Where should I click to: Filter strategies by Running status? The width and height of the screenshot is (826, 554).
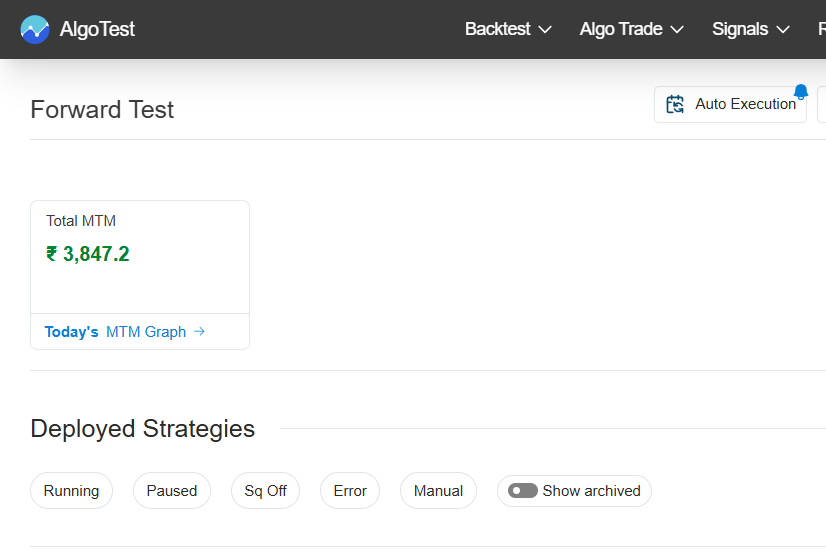coord(71,491)
